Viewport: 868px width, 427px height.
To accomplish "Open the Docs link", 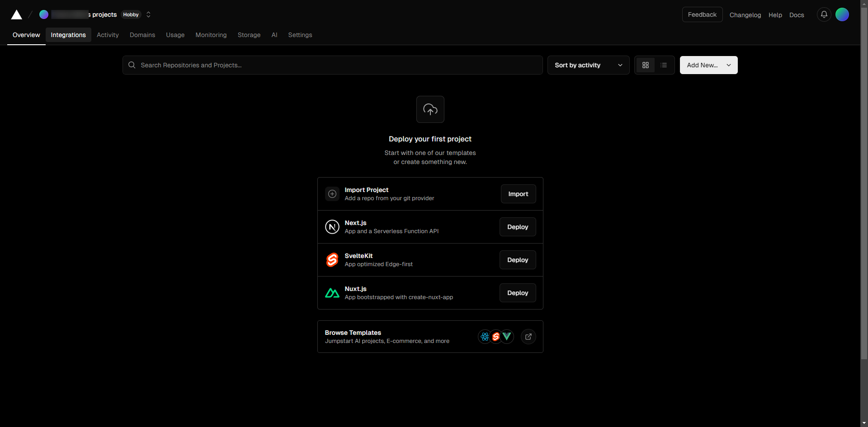I will click(x=797, y=15).
